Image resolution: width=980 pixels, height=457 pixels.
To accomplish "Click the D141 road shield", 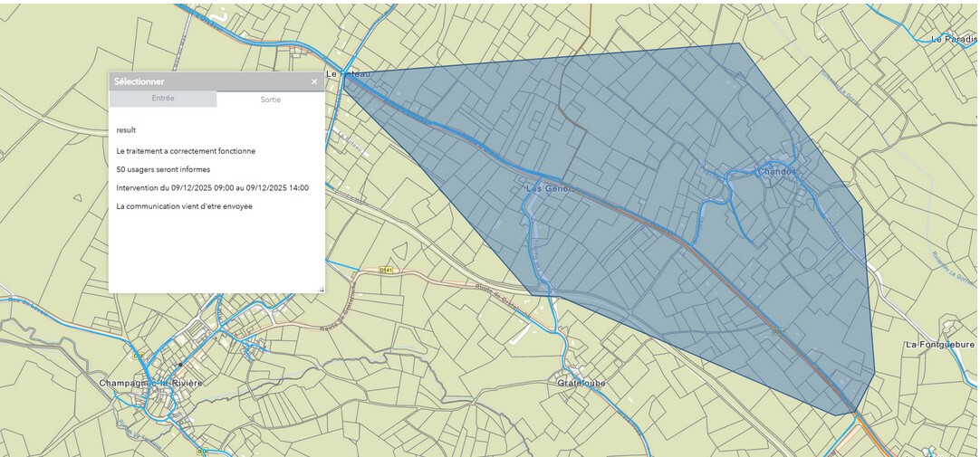I will click(x=387, y=270).
